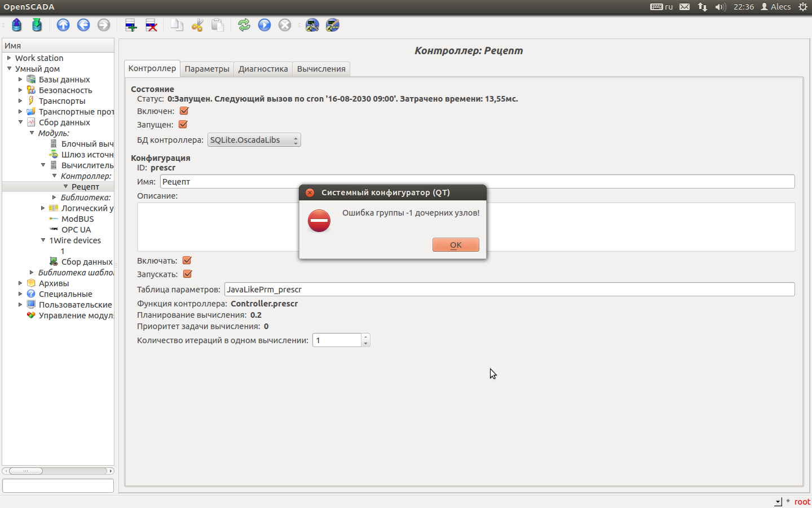Switch to the Параметры tab

point(207,69)
